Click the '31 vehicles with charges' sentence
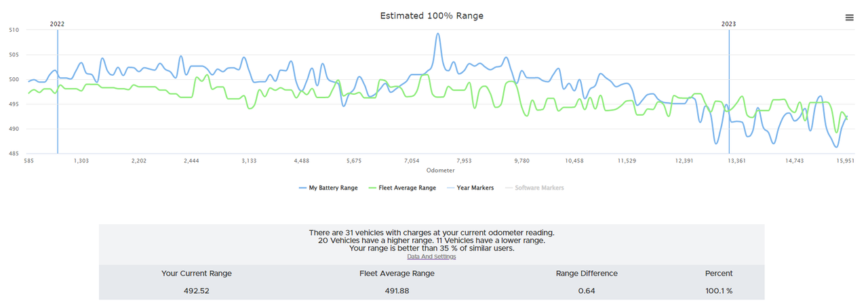 [x=431, y=232]
